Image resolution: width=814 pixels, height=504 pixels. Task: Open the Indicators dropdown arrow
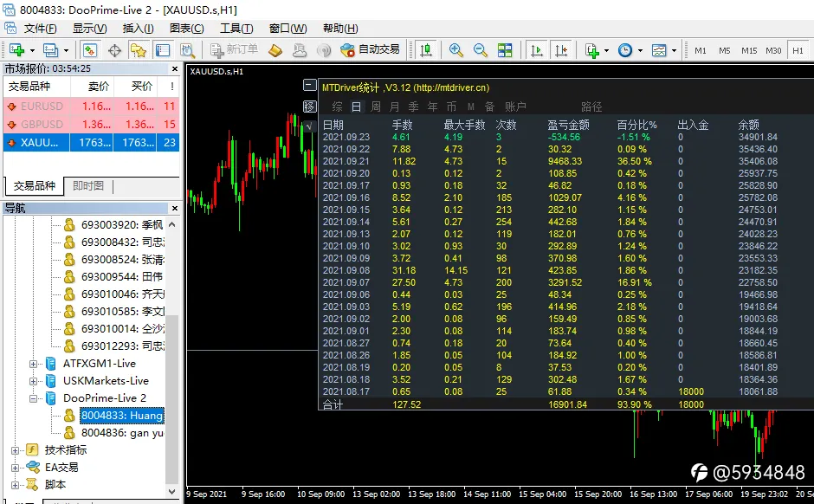(x=606, y=51)
